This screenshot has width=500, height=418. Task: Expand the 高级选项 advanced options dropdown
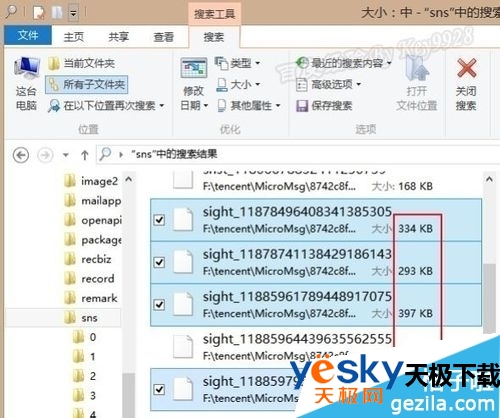(x=328, y=85)
